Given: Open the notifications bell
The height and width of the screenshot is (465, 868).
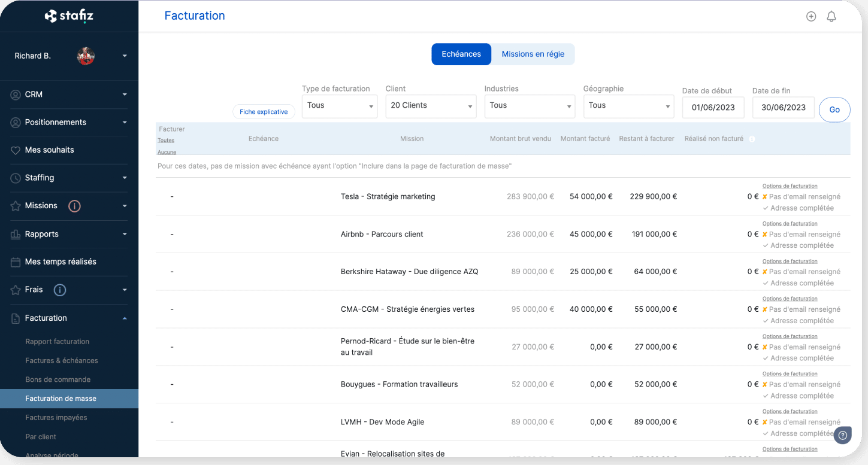Looking at the screenshot, I should pyautogui.click(x=831, y=17).
